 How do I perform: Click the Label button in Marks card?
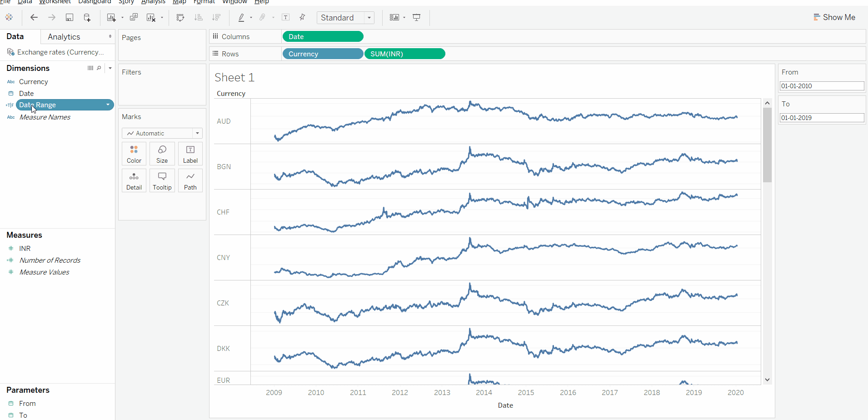point(190,154)
